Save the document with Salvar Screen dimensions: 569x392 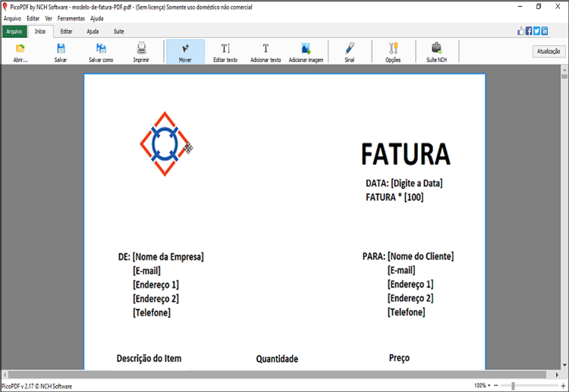(61, 52)
